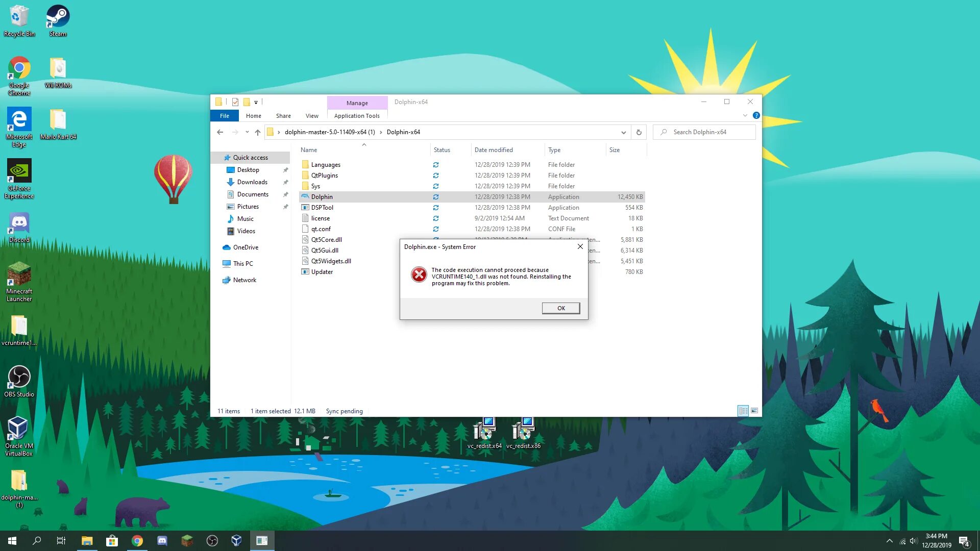980x551 pixels.
Task: Select the Oracle VM VirtualBox desktop icon
Action: pos(19,436)
